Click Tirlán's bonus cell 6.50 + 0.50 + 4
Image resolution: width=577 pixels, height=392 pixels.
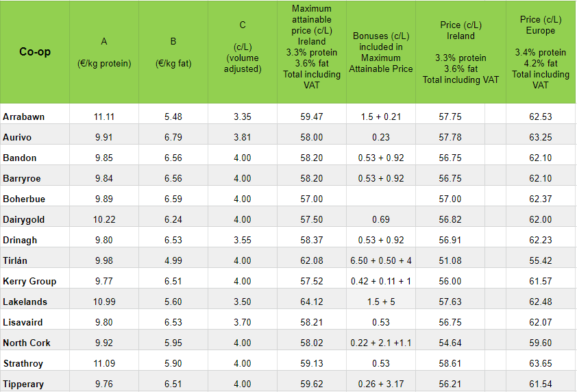(x=381, y=260)
